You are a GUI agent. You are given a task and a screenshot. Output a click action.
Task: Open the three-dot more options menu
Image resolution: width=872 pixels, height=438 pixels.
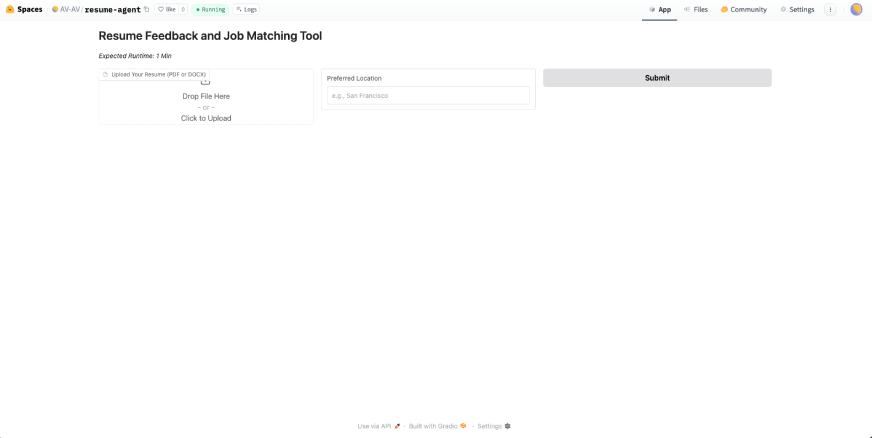click(830, 9)
